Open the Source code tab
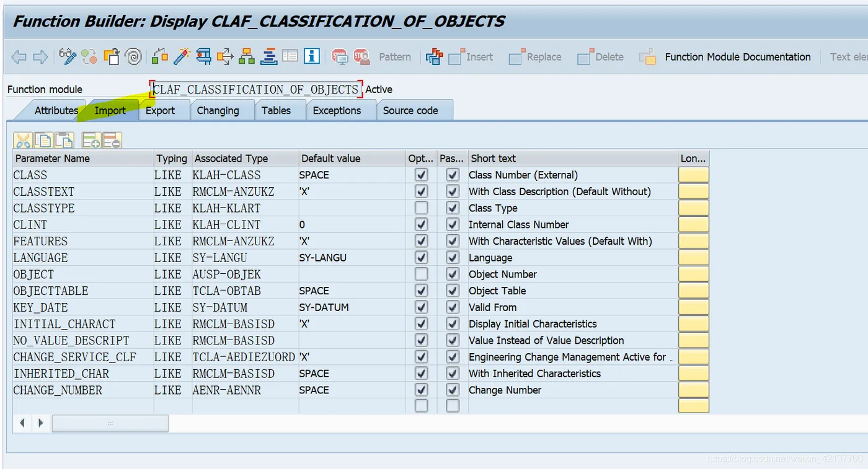Viewport: 868px width, 469px height. click(410, 110)
